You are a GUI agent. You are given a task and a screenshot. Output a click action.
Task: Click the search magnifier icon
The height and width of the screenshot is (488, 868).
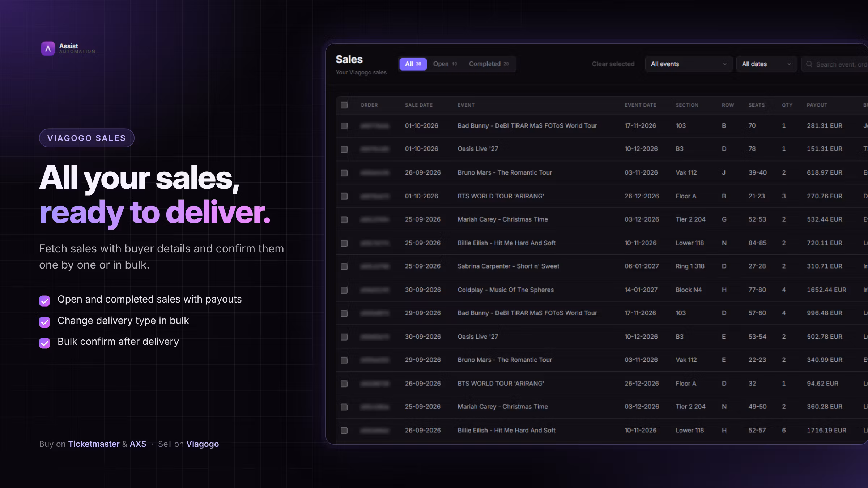pyautogui.click(x=809, y=64)
